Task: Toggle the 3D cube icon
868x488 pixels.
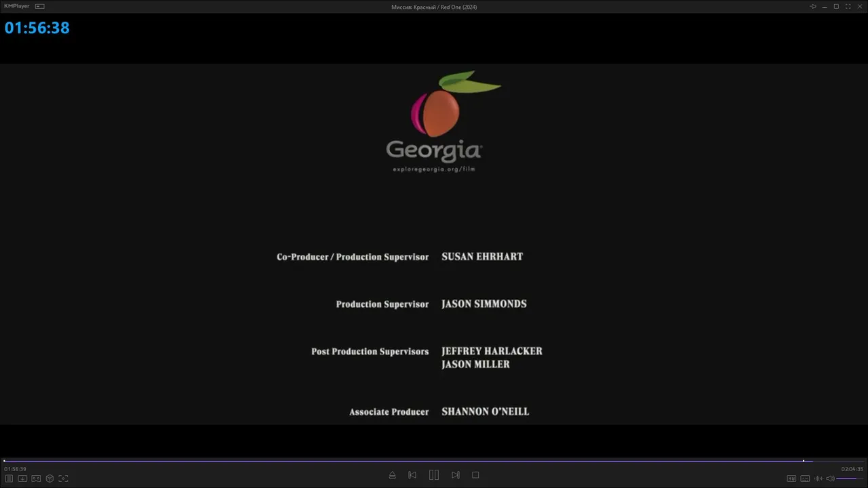Action: point(50,479)
